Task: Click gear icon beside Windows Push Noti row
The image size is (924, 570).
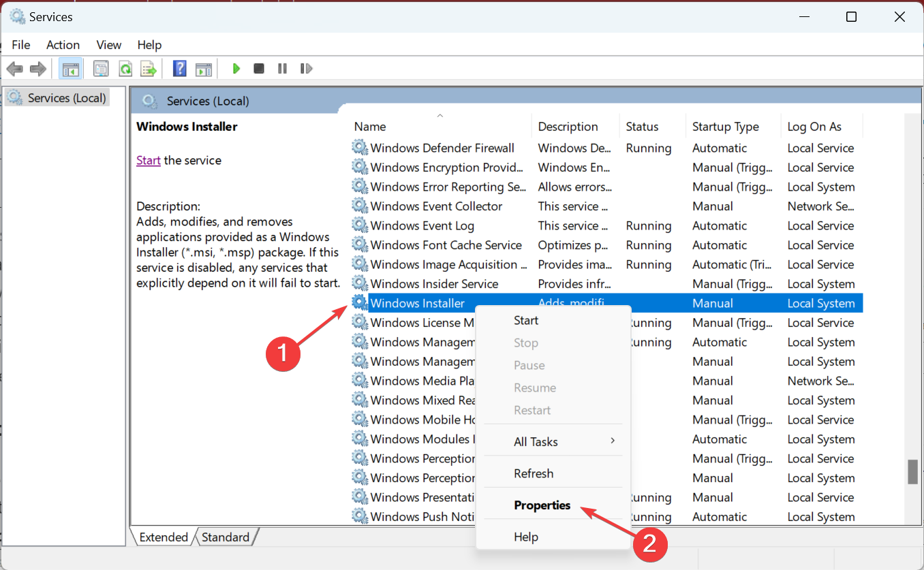Action: point(359,516)
